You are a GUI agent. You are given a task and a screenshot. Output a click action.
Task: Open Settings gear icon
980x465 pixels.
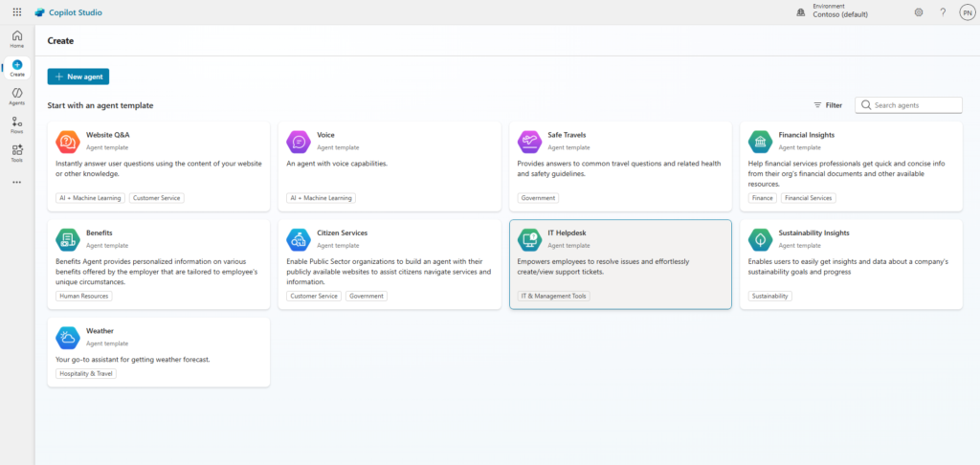(x=918, y=11)
